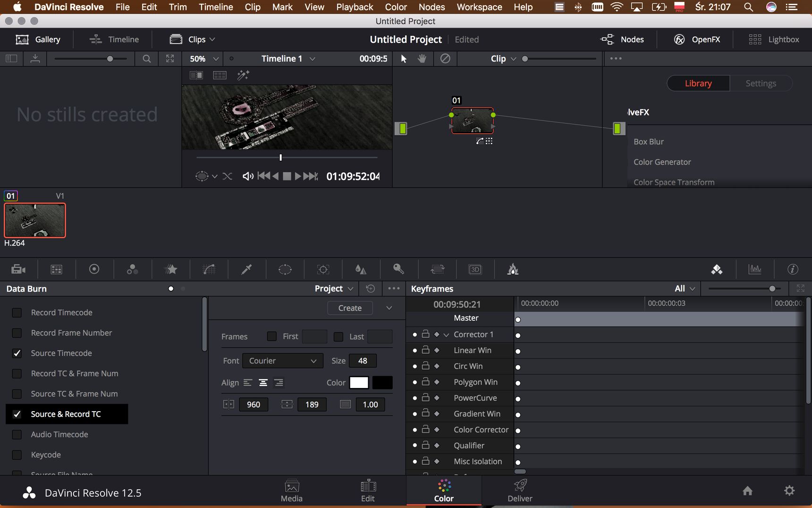Image resolution: width=812 pixels, height=508 pixels.
Task: Select the hand pan tool
Action: coord(422,59)
